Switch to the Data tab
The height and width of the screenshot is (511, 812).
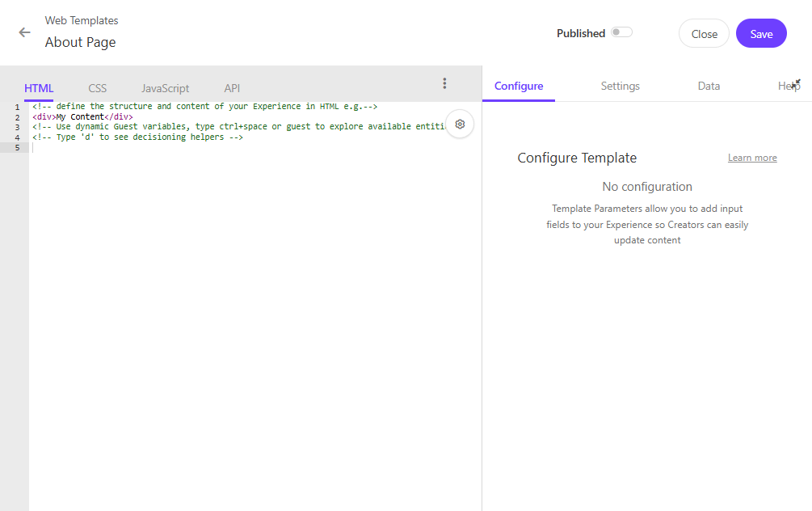pyautogui.click(x=709, y=86)
